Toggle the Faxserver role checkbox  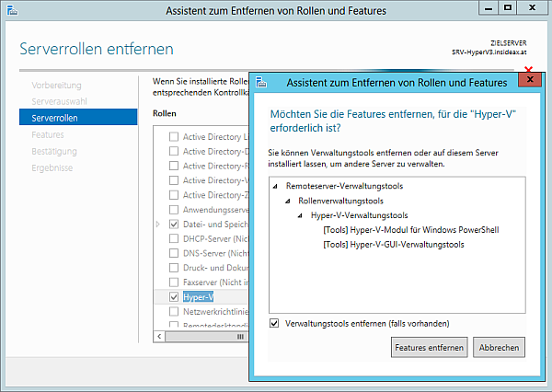pyautogui.click(x=173, y=282)
